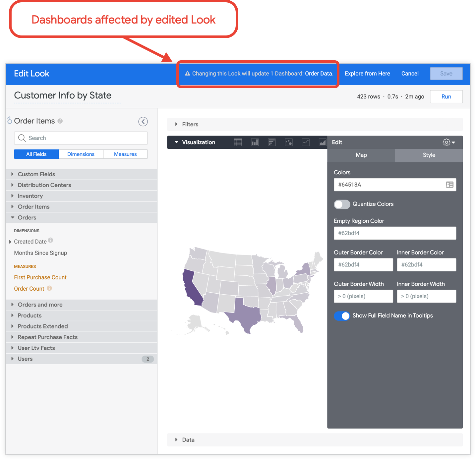
Task: Expand the Distribution Centers view
Action: point(44,185)
